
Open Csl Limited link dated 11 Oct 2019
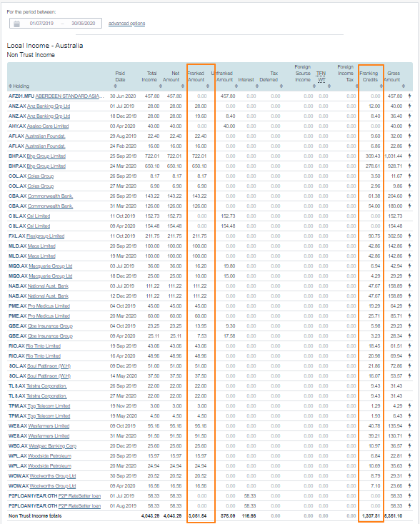[39, 216]
